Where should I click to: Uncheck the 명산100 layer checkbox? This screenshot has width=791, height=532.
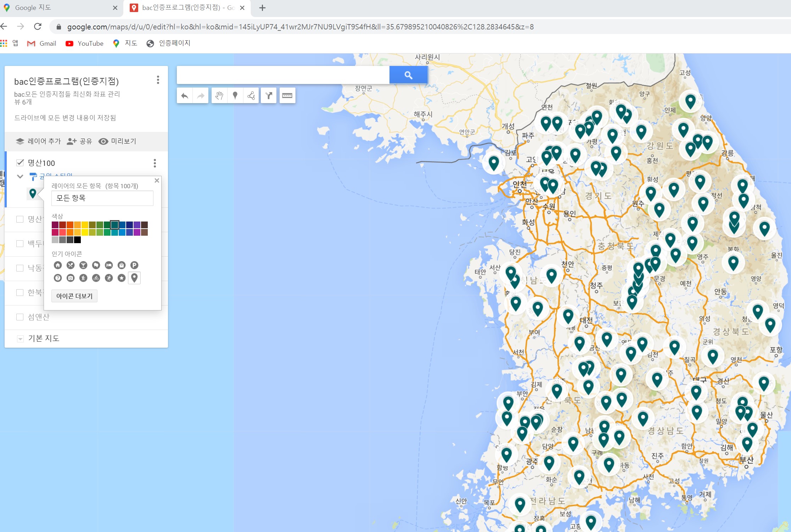click(x=20, y=163)
